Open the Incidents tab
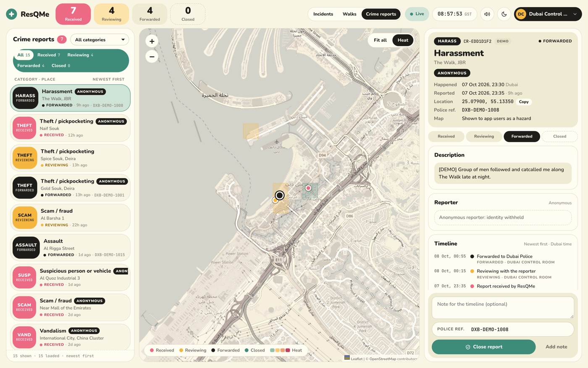This screenshot has height=368, width=588. [323, 14]
